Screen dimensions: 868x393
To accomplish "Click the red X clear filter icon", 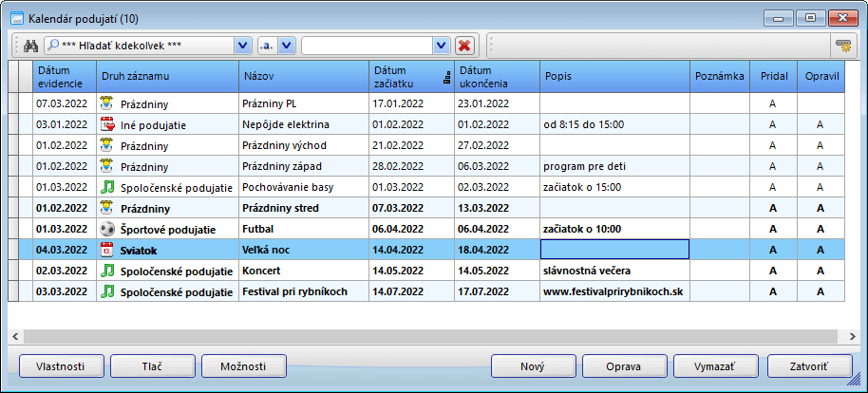I will [x=464, y=46].
